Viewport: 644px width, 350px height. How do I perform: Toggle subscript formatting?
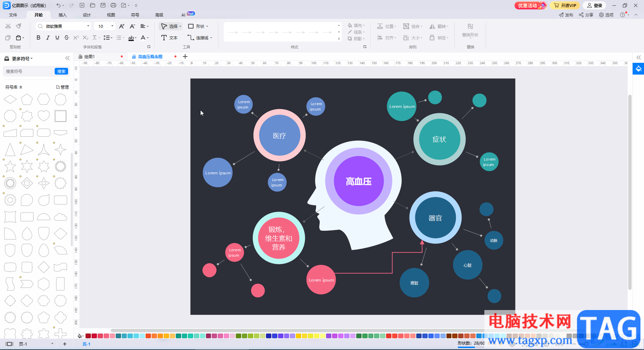pos(86,38)
